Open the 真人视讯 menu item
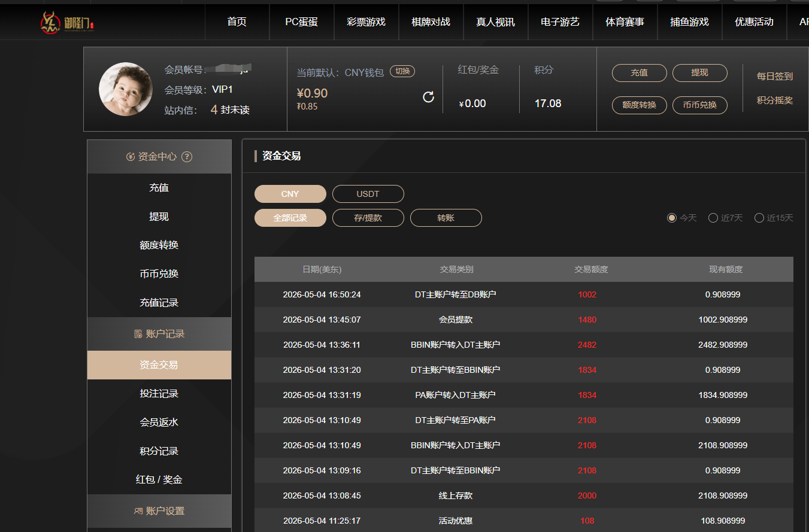The width and height of the screenshot is (809, 532). (496, 22)
